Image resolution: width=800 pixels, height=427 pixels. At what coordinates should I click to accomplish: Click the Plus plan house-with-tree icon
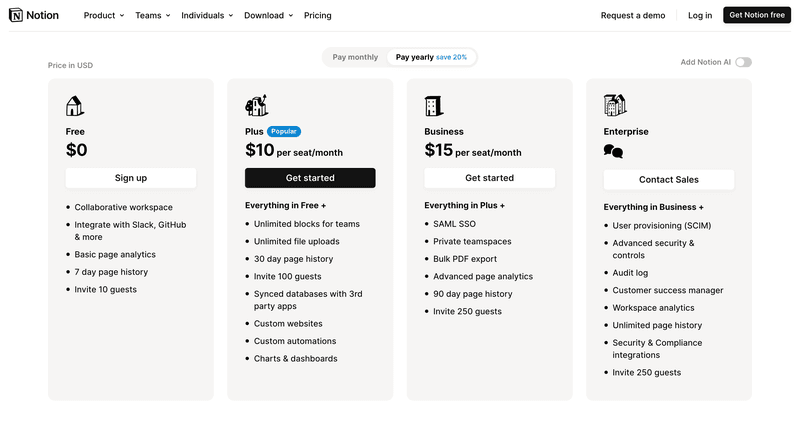pos(256,106)
